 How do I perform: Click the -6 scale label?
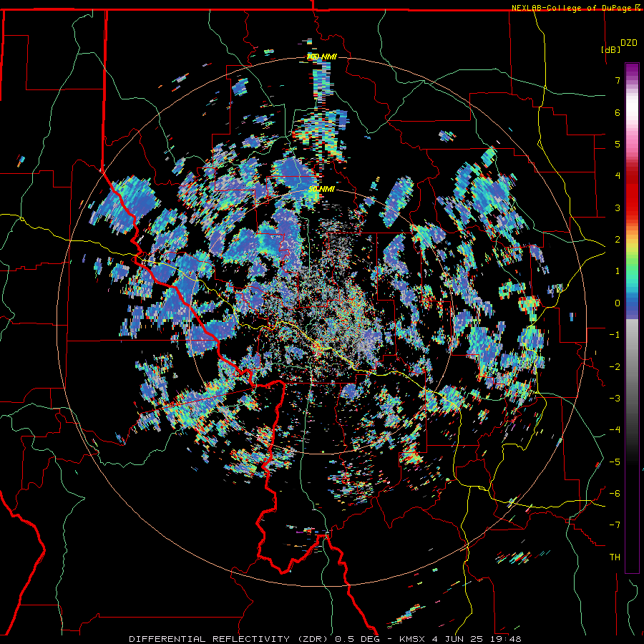click(x=615, y=494)
